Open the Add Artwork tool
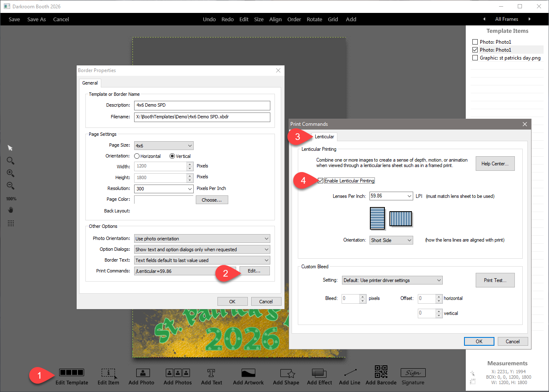This screenshot has width=549, height=392. [x=248, y=373]
